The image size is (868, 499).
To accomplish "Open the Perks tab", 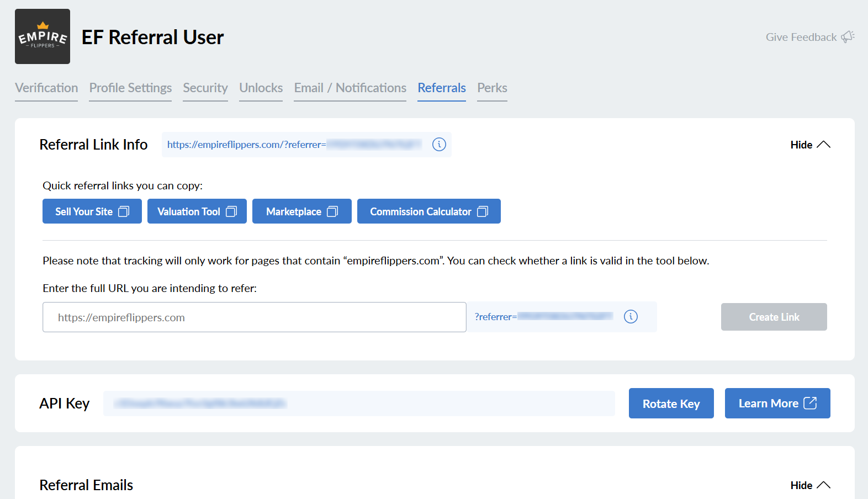I will (492, 88).
